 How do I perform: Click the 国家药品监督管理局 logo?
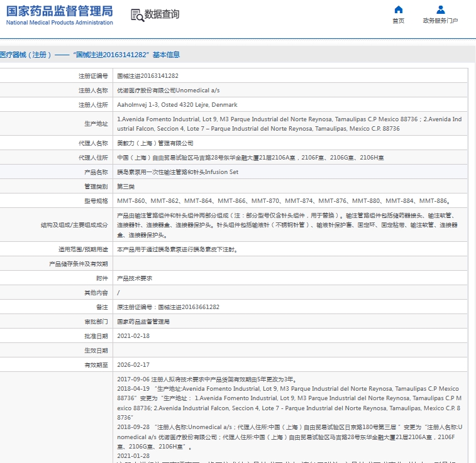coord(60,11)
